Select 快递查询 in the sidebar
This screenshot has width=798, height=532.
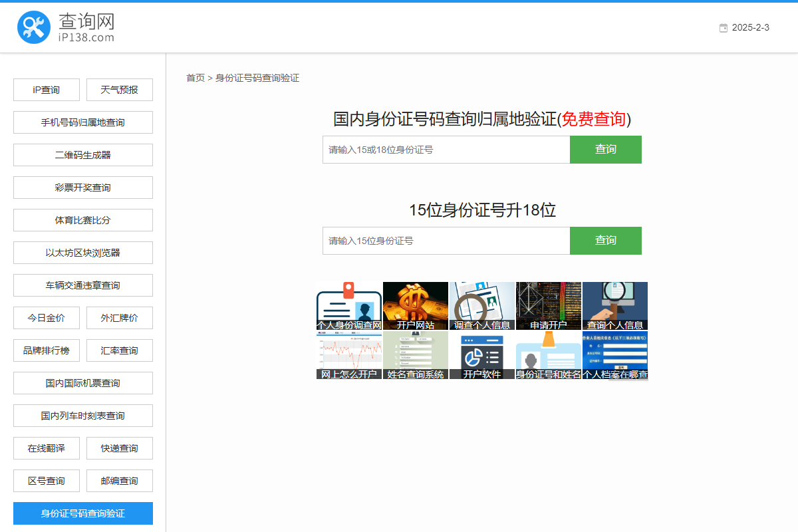pos(120,448)
